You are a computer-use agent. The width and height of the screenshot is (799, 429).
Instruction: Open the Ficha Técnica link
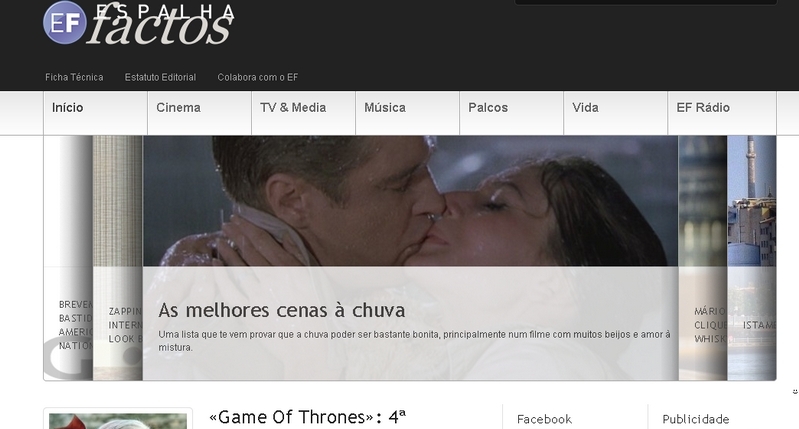click(74, 77)
